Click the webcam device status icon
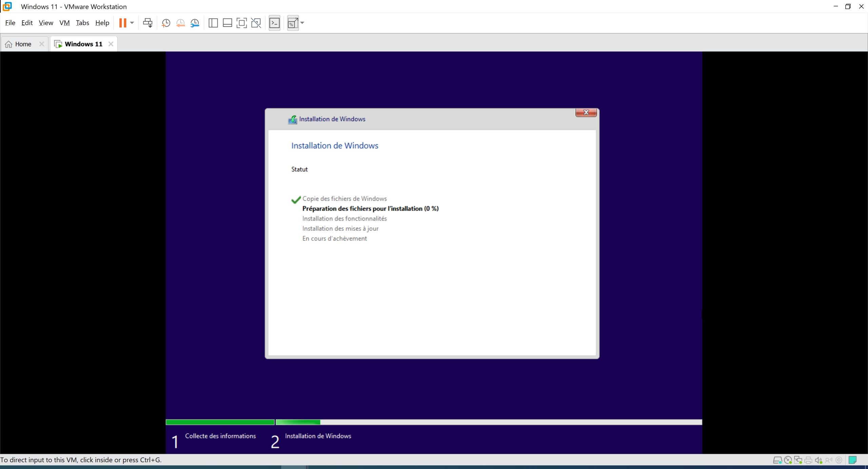868x469 pixels. 839,460
